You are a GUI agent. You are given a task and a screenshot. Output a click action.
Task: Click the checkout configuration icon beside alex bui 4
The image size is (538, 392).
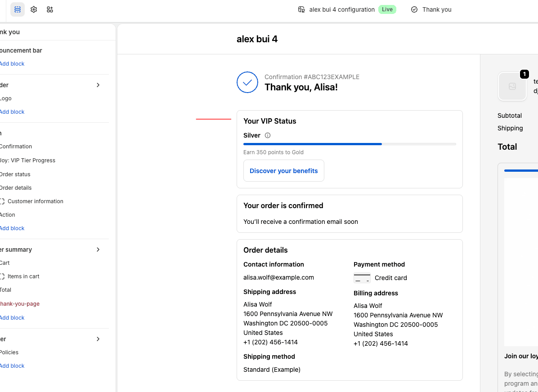click(x=301, y=9)
